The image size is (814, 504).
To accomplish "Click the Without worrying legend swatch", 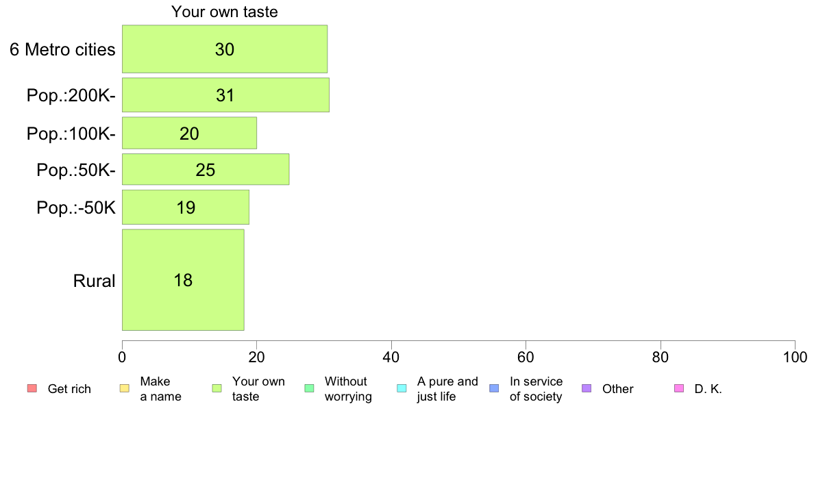I will pos(310,388).
